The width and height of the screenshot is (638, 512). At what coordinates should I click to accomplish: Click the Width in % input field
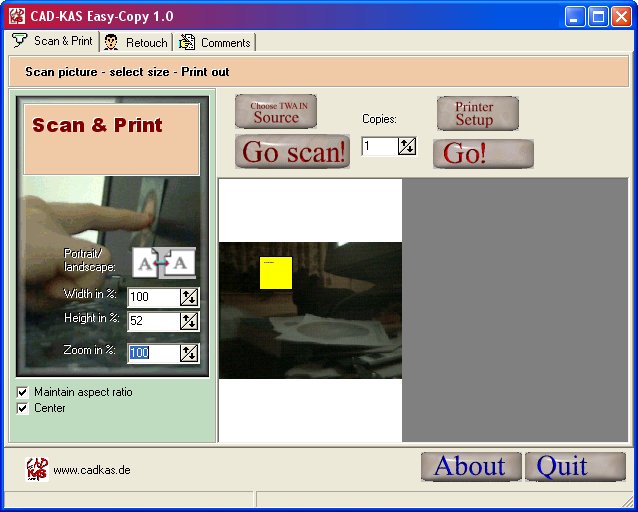[x=153, y=297]
